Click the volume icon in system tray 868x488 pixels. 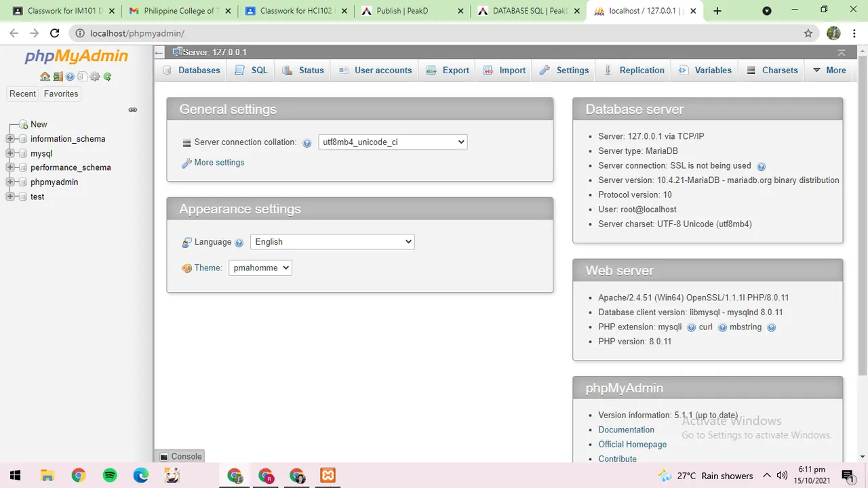coord(782,476)
